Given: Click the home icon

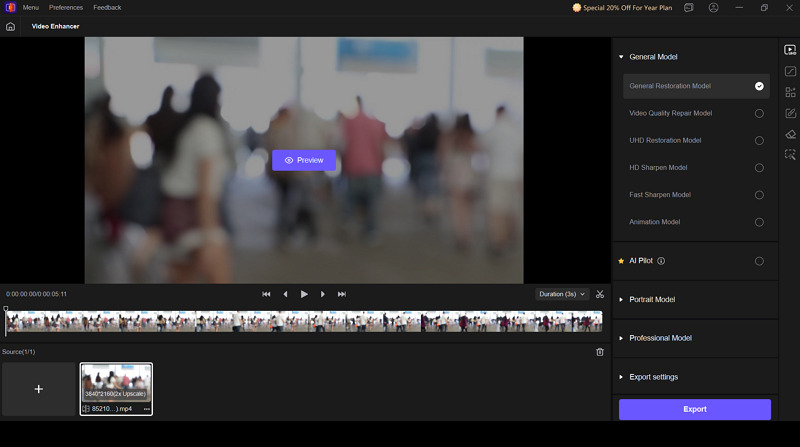Looking at the screenshot, I should [x=10, y=26].
